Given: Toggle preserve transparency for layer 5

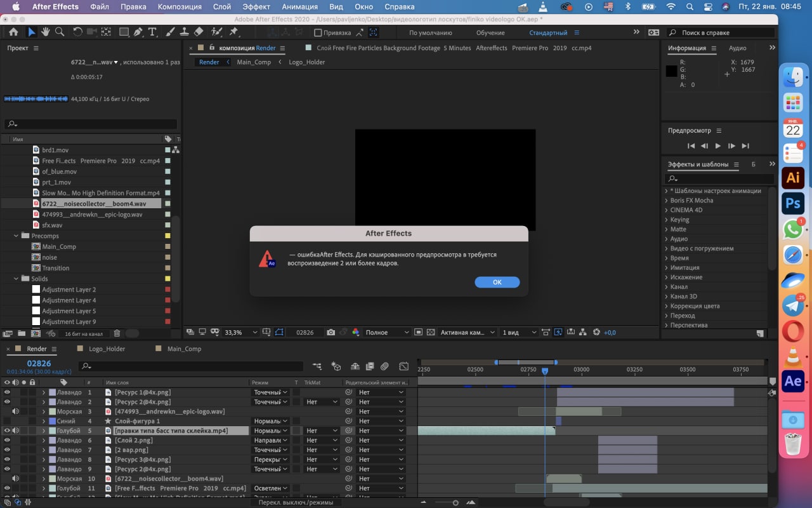Looking at the screenshot, I should pyautogui.click(x=296, y=431).
